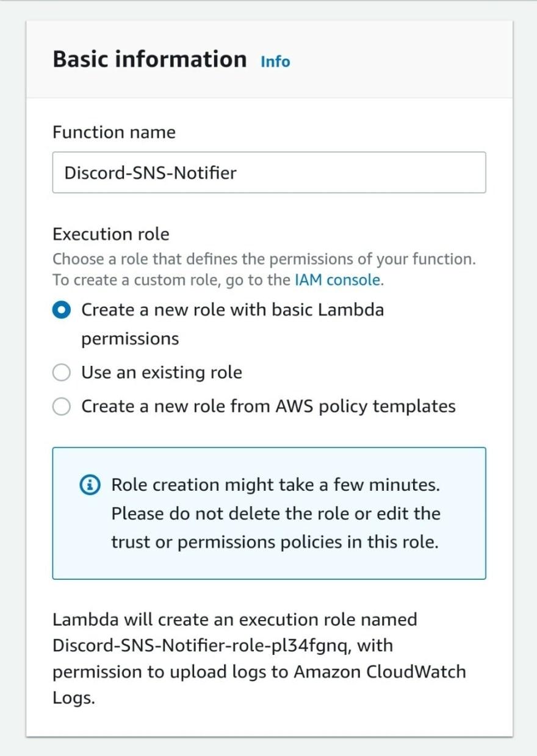Open the Info link beside Basic information
The height and width of the screenshot is (756, 537).
click(275, 62)
